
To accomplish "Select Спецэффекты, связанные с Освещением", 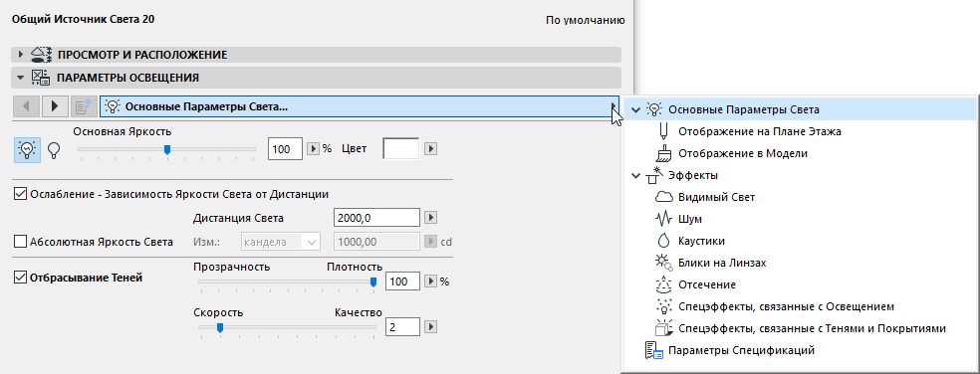I will tap(787, 306).
